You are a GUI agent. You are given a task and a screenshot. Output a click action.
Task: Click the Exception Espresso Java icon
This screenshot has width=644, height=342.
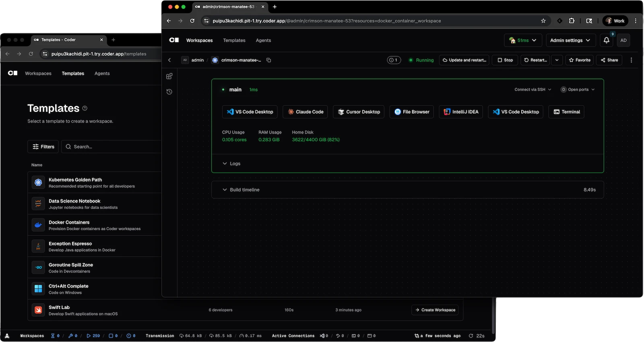point(38,246)
